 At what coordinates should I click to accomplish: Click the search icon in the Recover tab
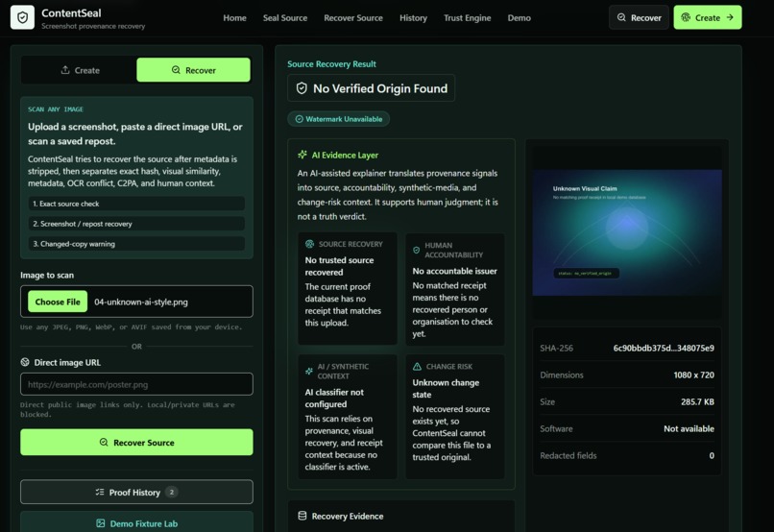176,70
